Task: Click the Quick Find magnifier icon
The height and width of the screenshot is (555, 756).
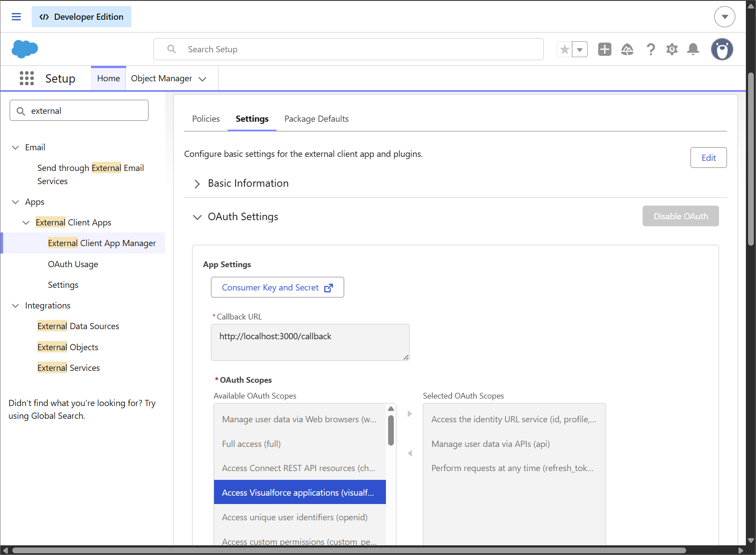Action: [21, 111]
